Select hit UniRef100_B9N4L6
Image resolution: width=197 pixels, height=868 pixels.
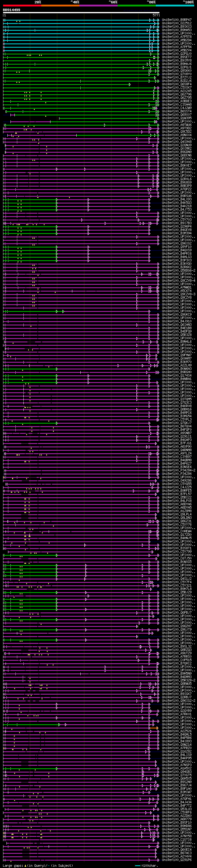coord(177,342)
